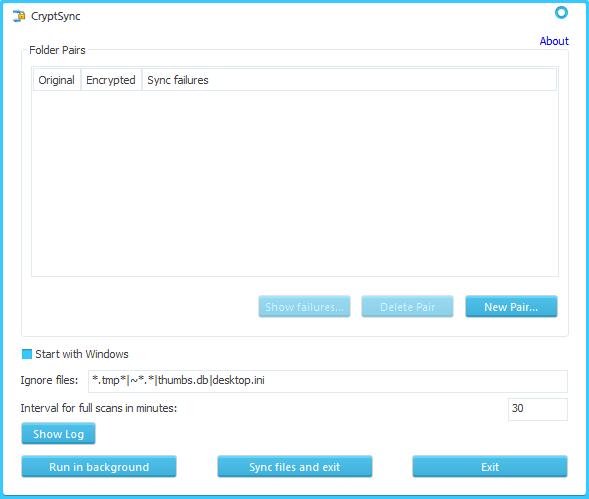Sort by the Original column header
This screenshot has height=499, width=589.
pos(57,80)
